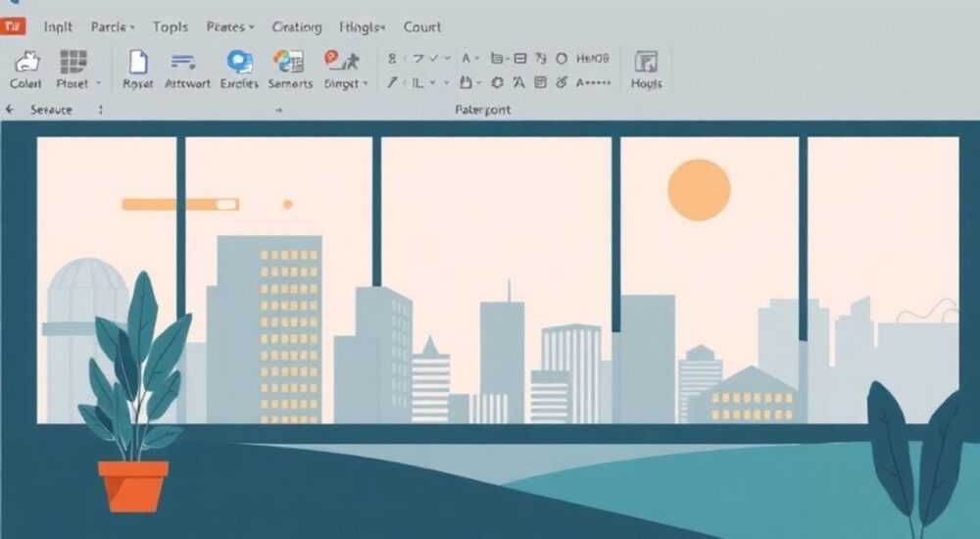This screenshot has width=980, height=539.
Task: Switch to the Topls tab
Action: (171, 26)
